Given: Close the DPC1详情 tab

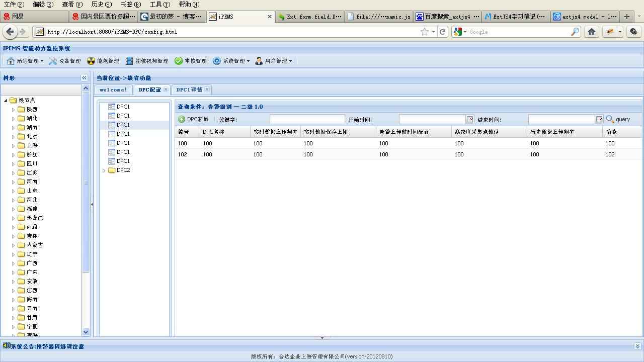Looking at the screenshot, I should point(207,89).
